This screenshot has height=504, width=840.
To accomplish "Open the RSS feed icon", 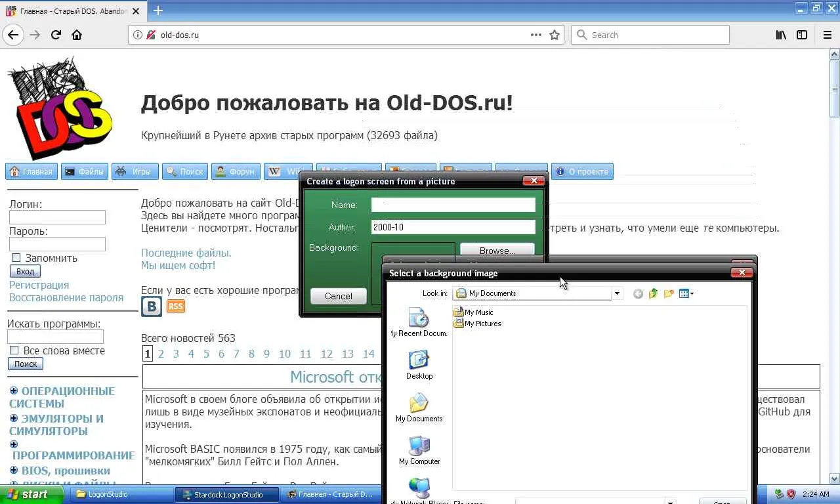I will click(176, 306).
